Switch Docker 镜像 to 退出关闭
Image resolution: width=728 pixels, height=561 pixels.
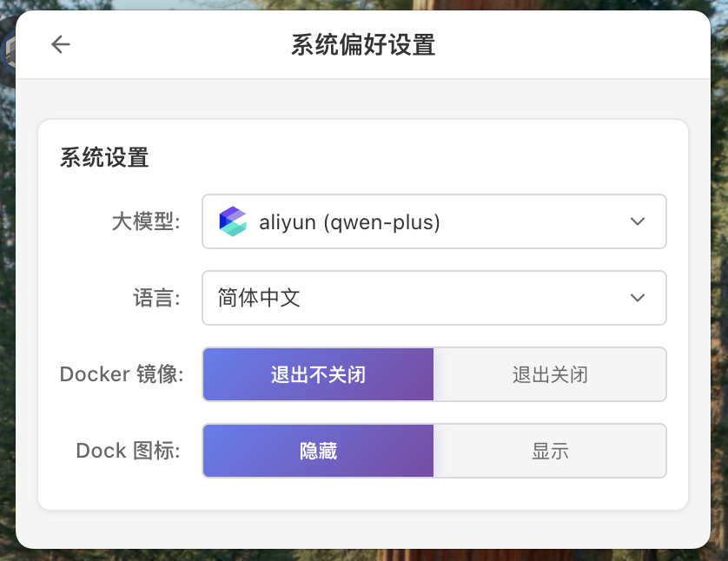(550, 374)
